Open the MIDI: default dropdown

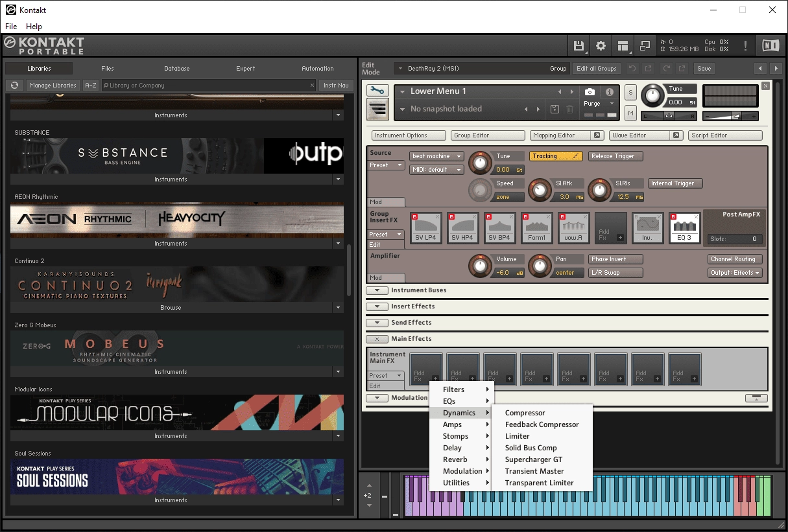pyautogui.click(x=436, y=170)
